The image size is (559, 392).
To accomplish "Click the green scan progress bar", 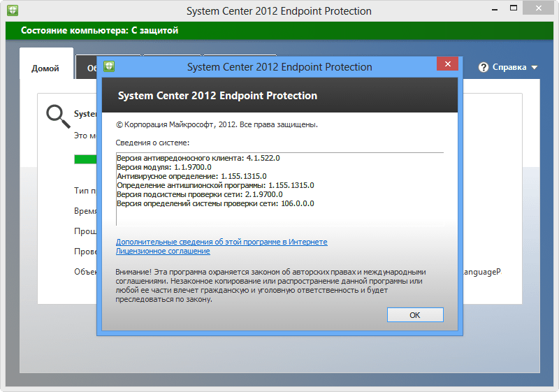I will pyautogui.click(x=85, y=159).
